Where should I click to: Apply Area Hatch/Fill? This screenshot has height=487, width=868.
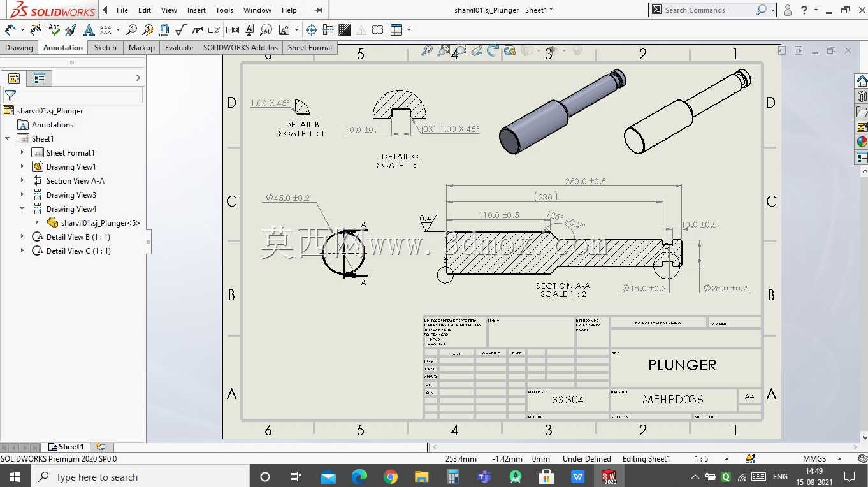tap(345, 29)
